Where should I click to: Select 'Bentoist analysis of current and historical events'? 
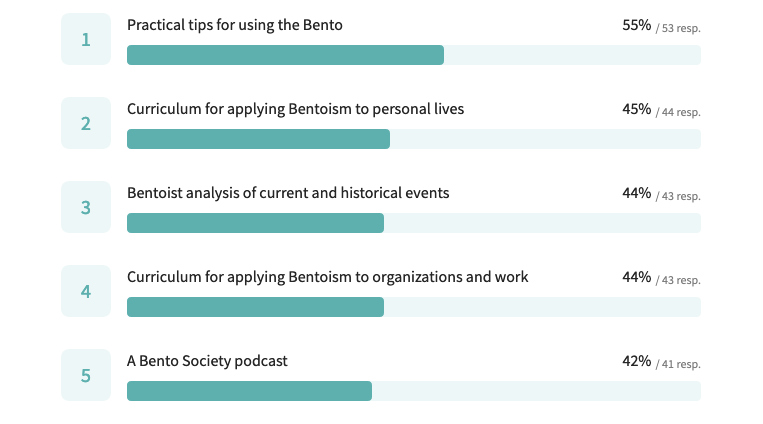click(x=288, y=193)
